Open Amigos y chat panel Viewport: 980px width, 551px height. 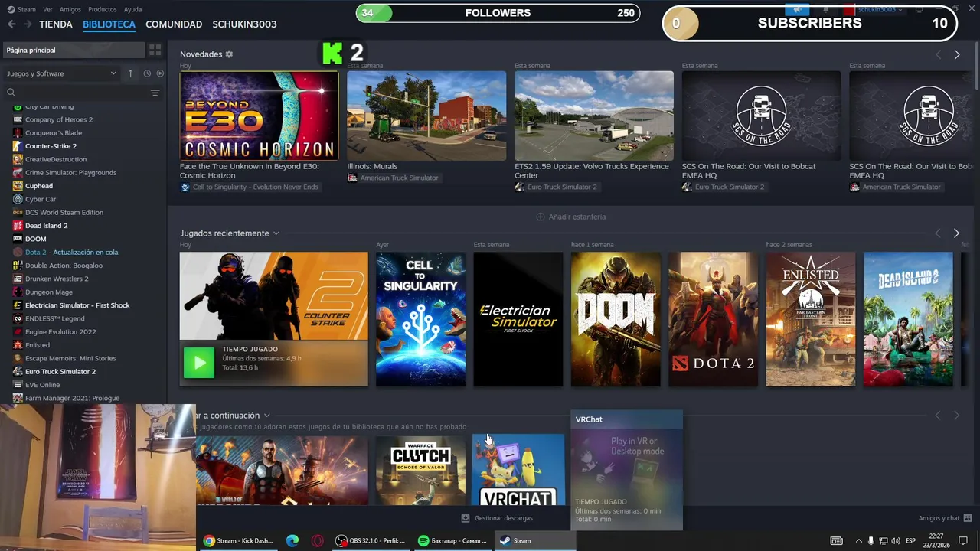[x=945, y=518]
